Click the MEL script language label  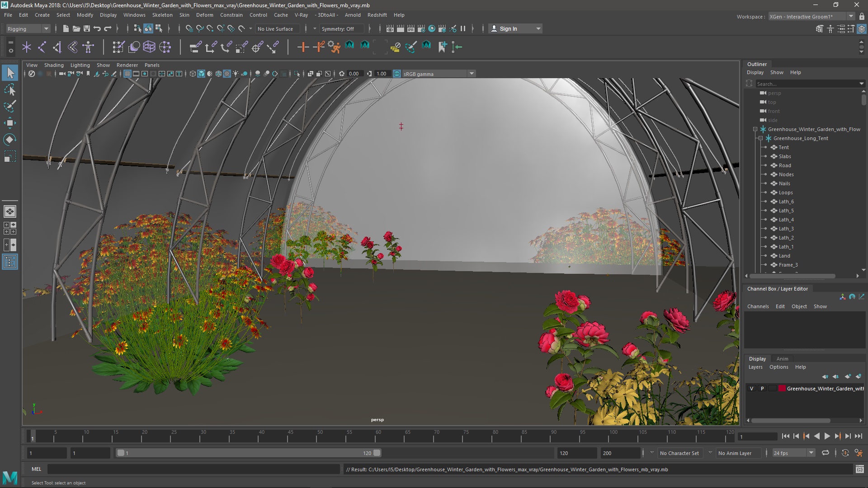[36, 469]
